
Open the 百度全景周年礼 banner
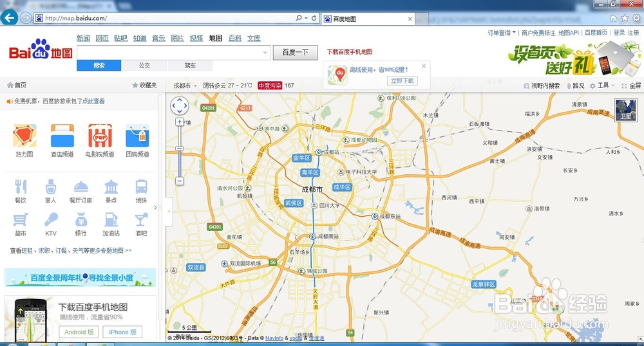[x=80, y=278]
